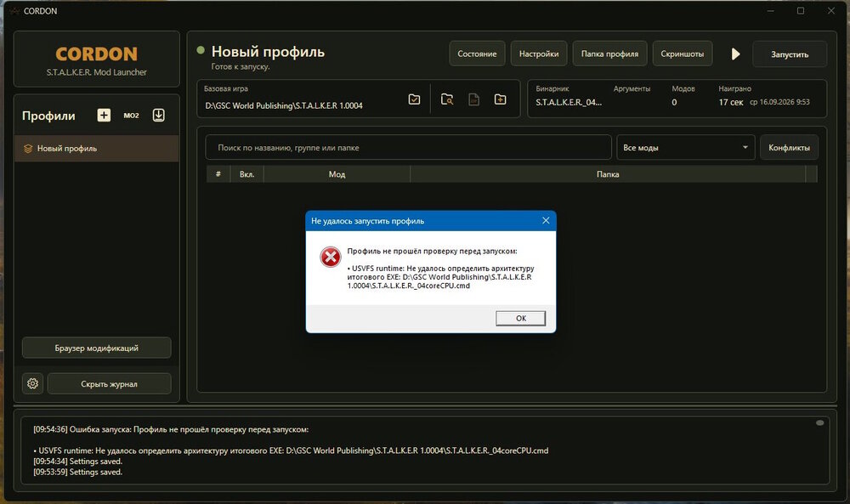The width and height of the screenshot is (850, 504).
Task: Click the green status dot near profile title
Action: coord(201,50)
